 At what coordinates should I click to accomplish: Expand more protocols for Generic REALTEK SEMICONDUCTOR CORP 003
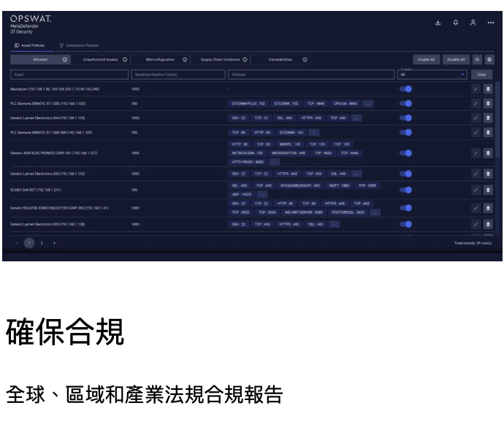click(375, 212)
